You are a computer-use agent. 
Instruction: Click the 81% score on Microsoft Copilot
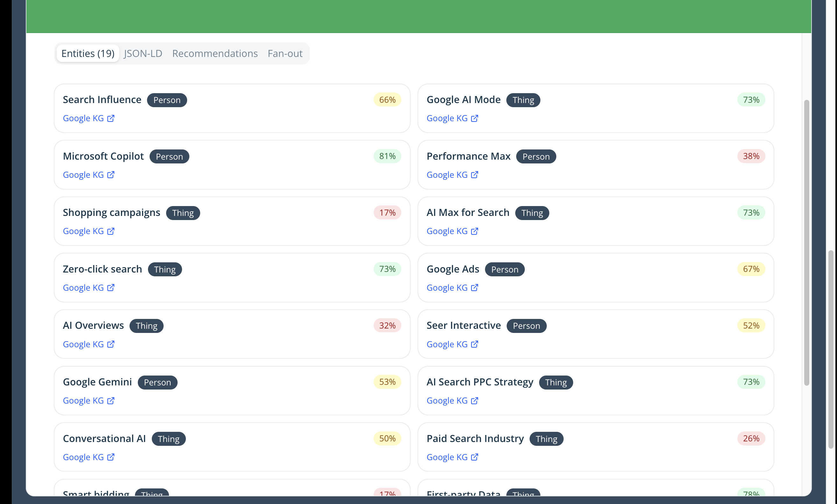click(x=387, y=156)
